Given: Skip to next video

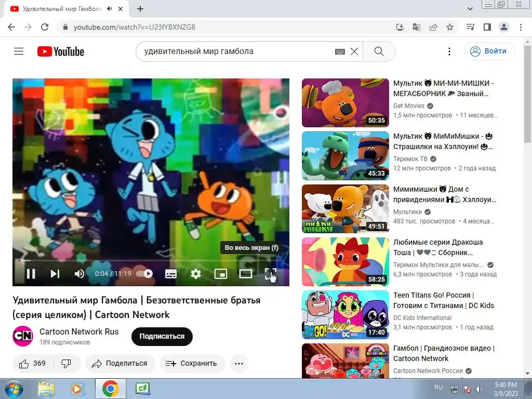Looking at the screenshot, I should coord(55,274).
